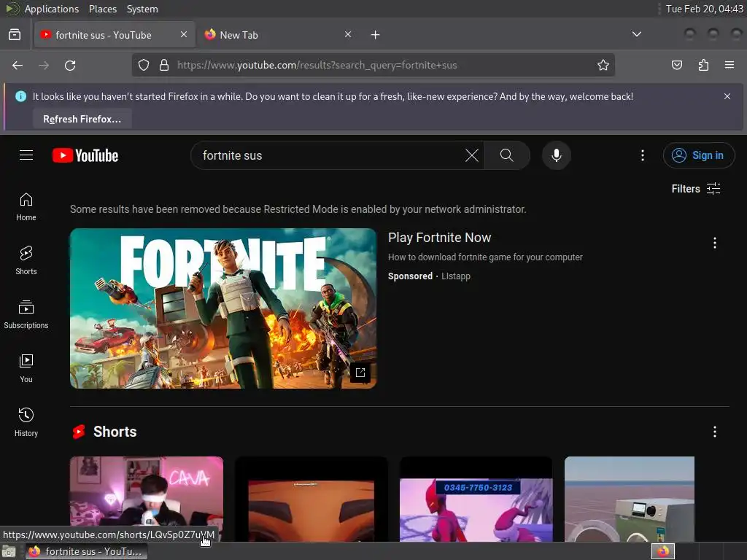Click Refresh Firefox... button
The height and width of the screenshot is (560, 747).
click(x=82, y=119)
